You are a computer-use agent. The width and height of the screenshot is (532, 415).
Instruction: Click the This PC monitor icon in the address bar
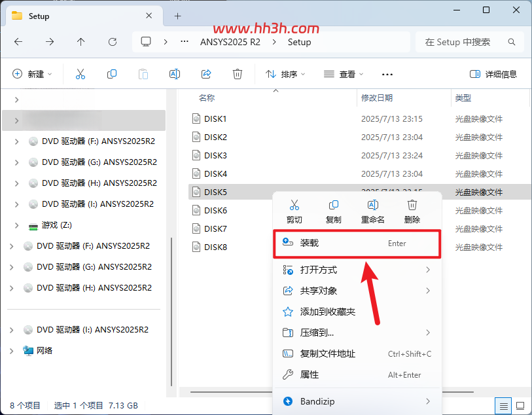[146, 42]
